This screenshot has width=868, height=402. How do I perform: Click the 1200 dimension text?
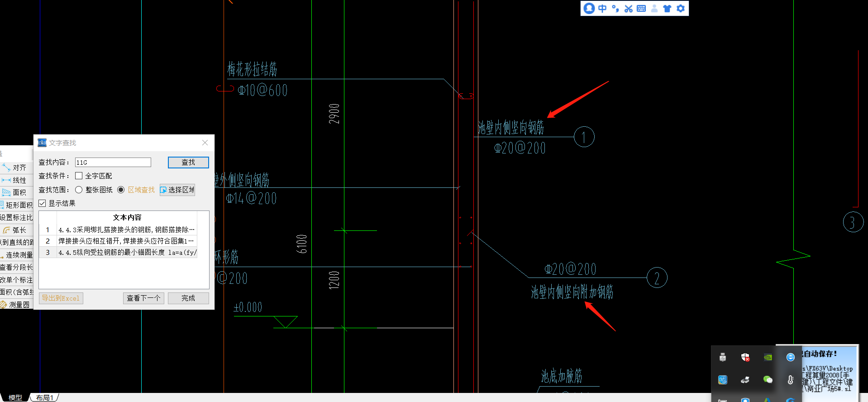click(334, 280)
